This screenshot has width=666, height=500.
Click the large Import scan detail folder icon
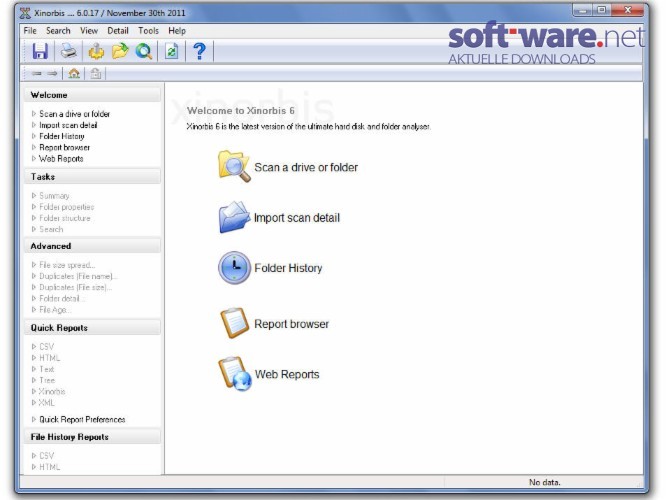[x=234, y=218]
